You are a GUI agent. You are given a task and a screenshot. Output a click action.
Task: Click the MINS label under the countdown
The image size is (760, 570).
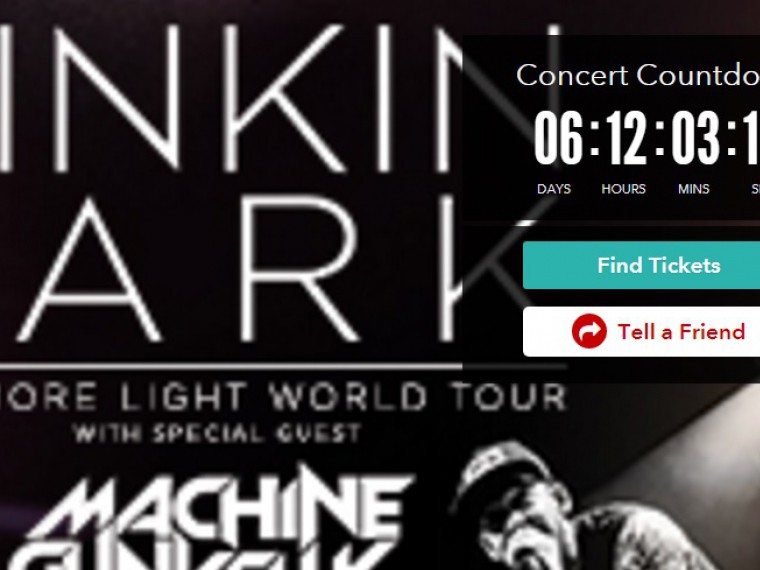[694, 189]
